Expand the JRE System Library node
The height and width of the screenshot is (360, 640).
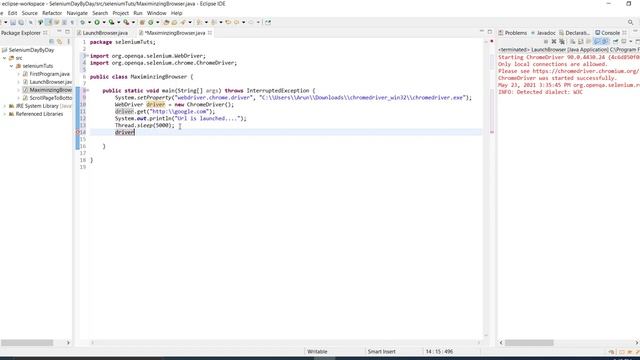coord(4,106)
